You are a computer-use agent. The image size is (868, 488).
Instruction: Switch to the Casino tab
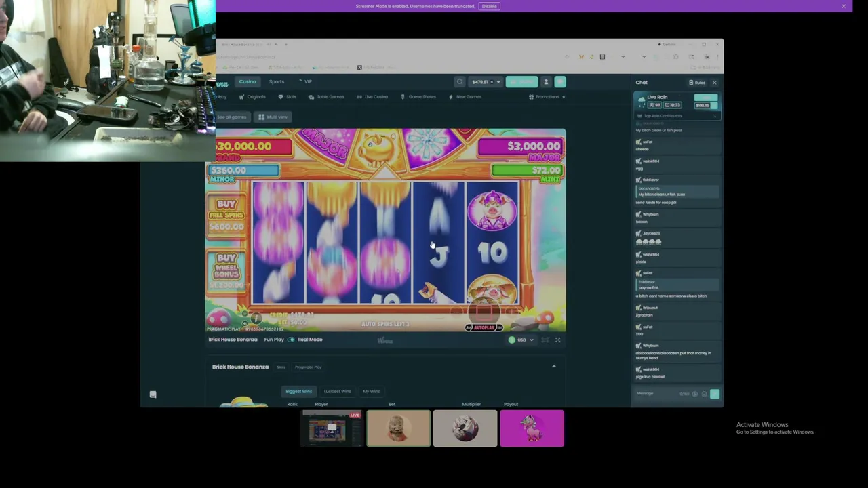pyautogui.click(x=248, y=82)
